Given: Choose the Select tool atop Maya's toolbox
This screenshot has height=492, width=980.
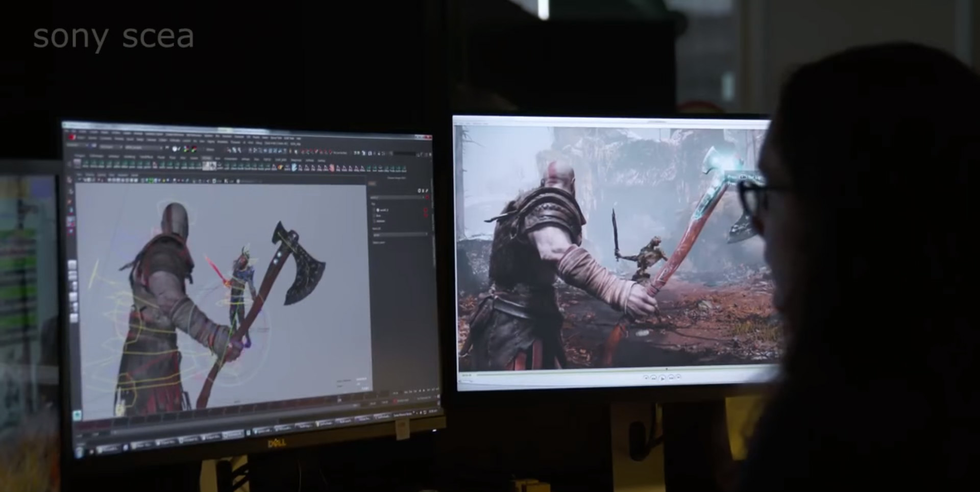Looking at the screenshot, I should tap(70, 180).
